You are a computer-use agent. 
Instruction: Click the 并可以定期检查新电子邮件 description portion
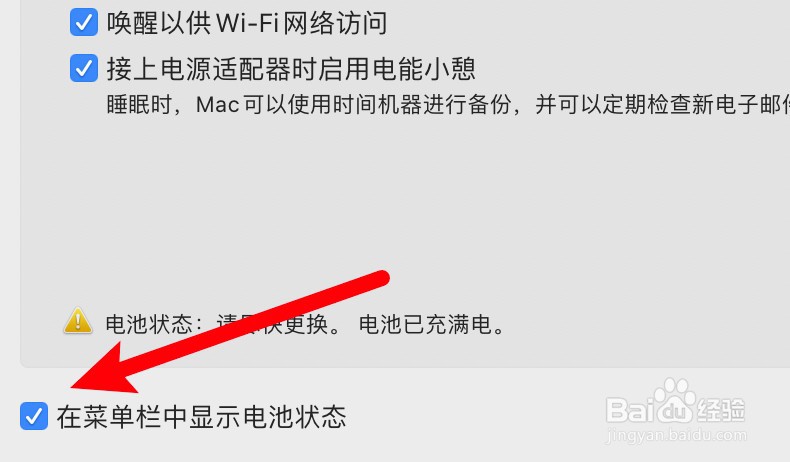(x=662, y=105)
